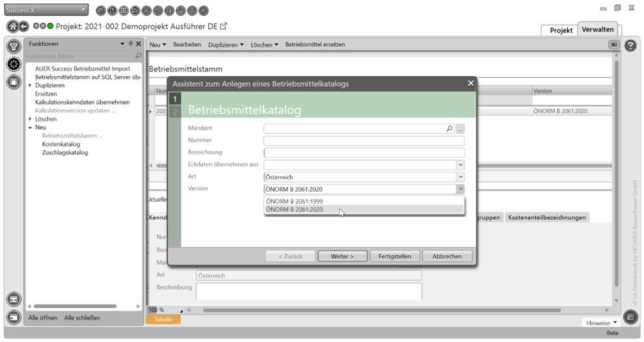Image resolution: width=644 pixels, height=342 pixels.
Task: Click the Abbrechen button
Action: click(x=447, y=256)
